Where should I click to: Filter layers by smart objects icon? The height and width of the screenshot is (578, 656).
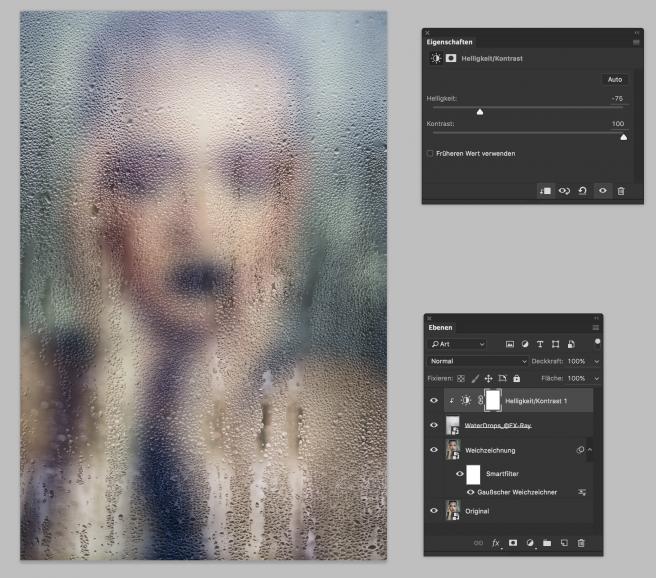[x=571, y=344]
